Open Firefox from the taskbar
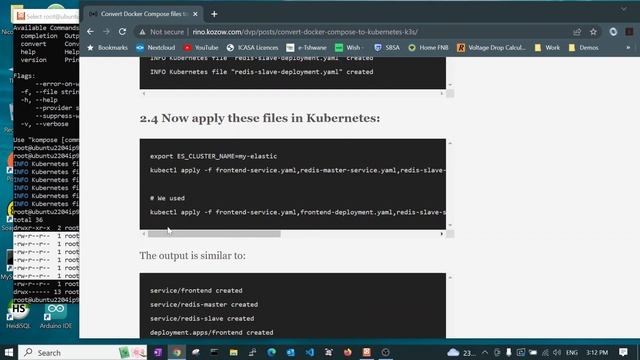 [x=347, y=352]
